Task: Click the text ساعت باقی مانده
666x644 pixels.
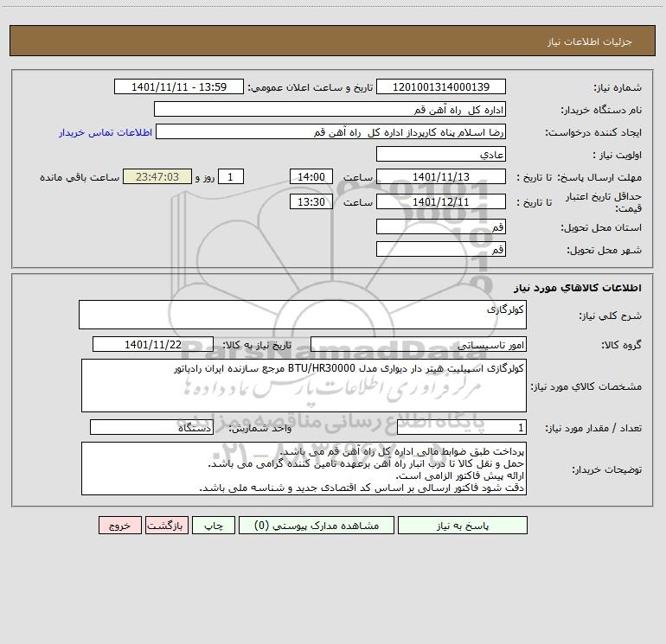Action: pos(80,177)
